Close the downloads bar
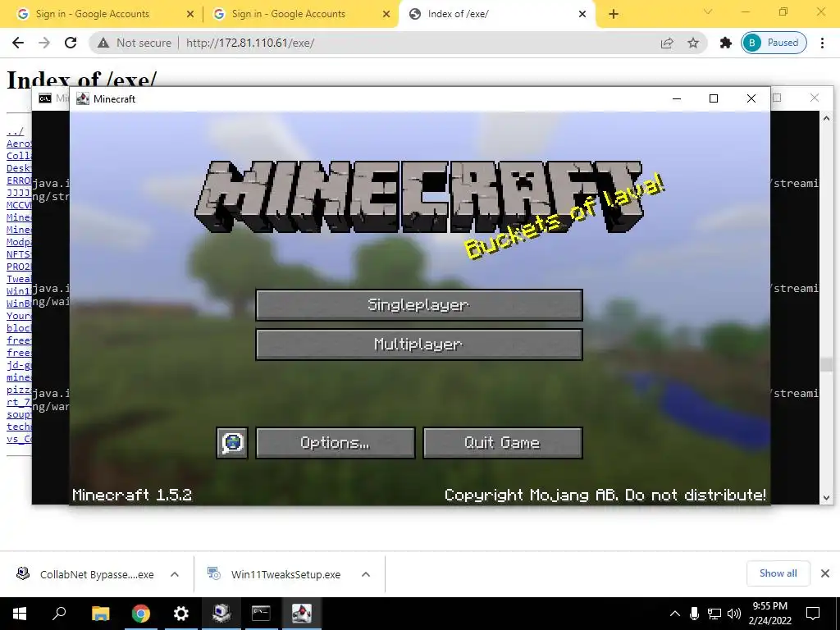This screenshot has width=840, height=630. (825, 573)
